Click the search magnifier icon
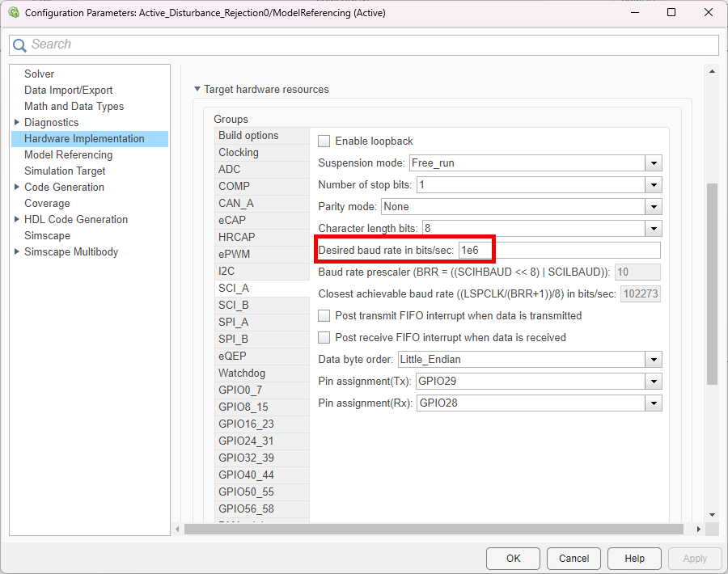 pyautogui.click(x=19, y=45)
